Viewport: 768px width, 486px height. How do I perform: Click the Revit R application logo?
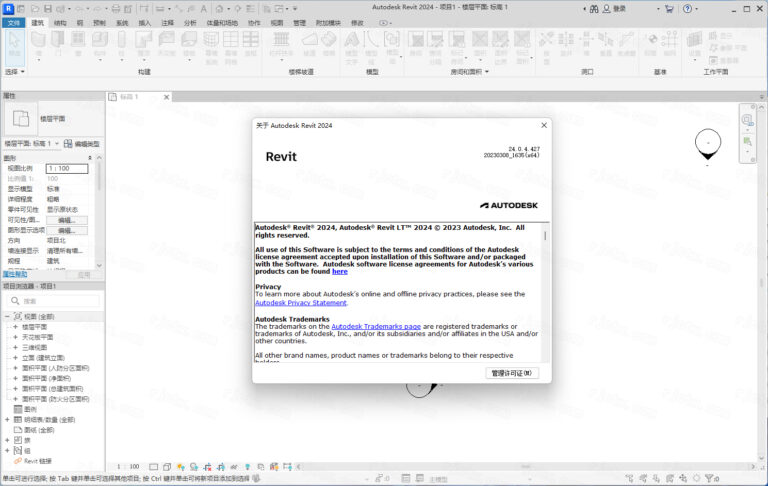pyautogui.click(x=8, y=8)
